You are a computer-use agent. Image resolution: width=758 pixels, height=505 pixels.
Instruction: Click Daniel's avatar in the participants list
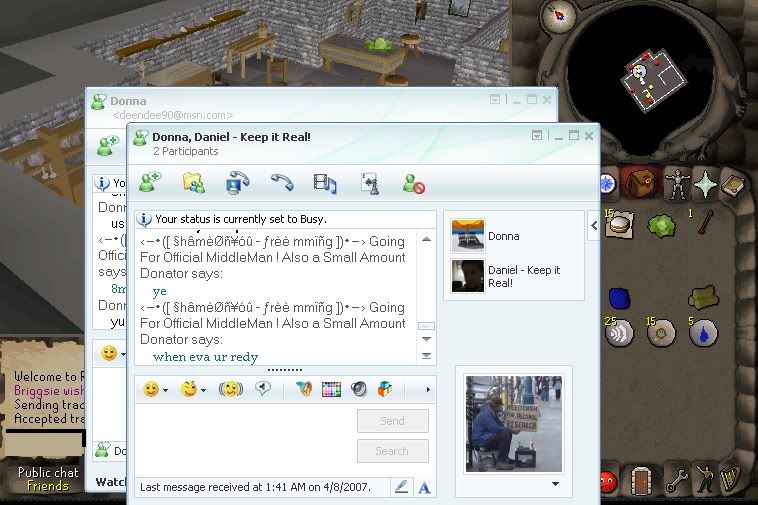click(467, 276)
